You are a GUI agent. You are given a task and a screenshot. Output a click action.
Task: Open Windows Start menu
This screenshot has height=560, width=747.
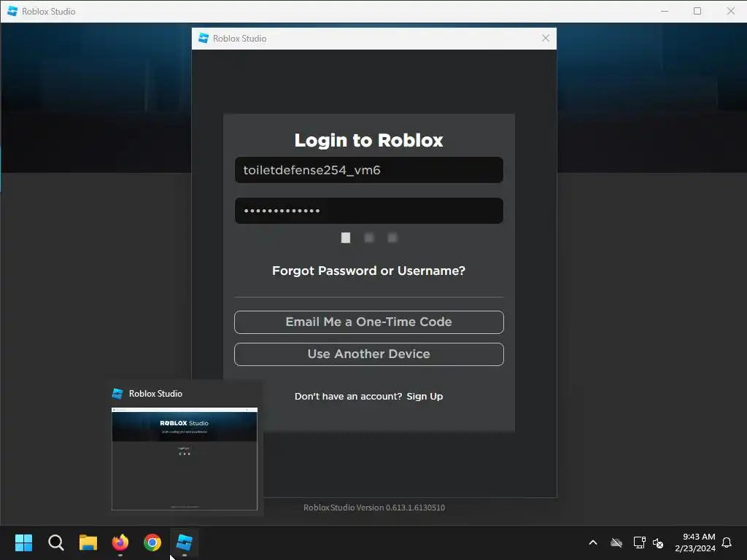[x=23, y=542]
